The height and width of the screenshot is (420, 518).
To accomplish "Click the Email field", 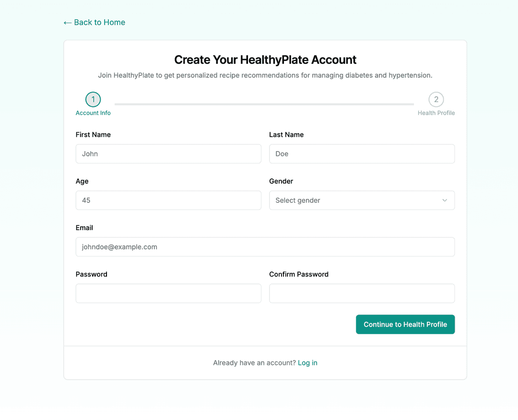I will tap(265, 246).
